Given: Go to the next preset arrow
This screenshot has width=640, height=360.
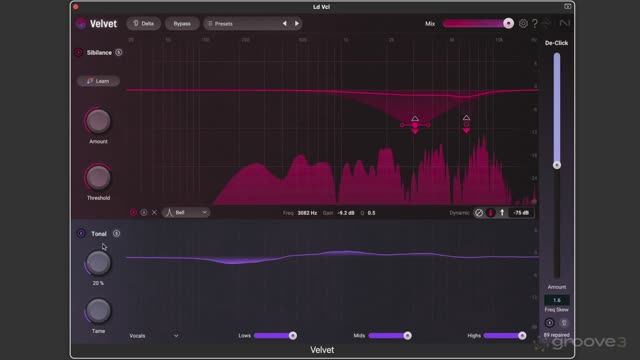Looking at the screenshot, I should pos(297,24).
